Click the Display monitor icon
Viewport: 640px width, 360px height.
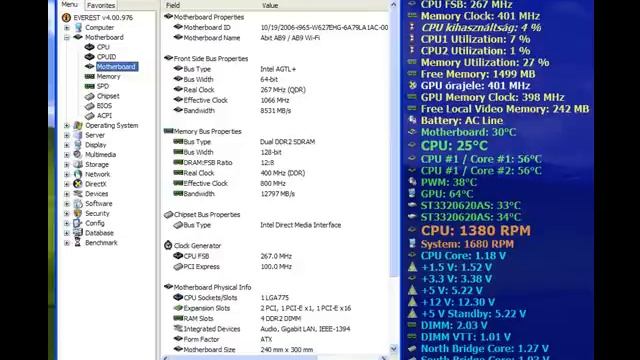pyautogui.click(x=78, y=145)
